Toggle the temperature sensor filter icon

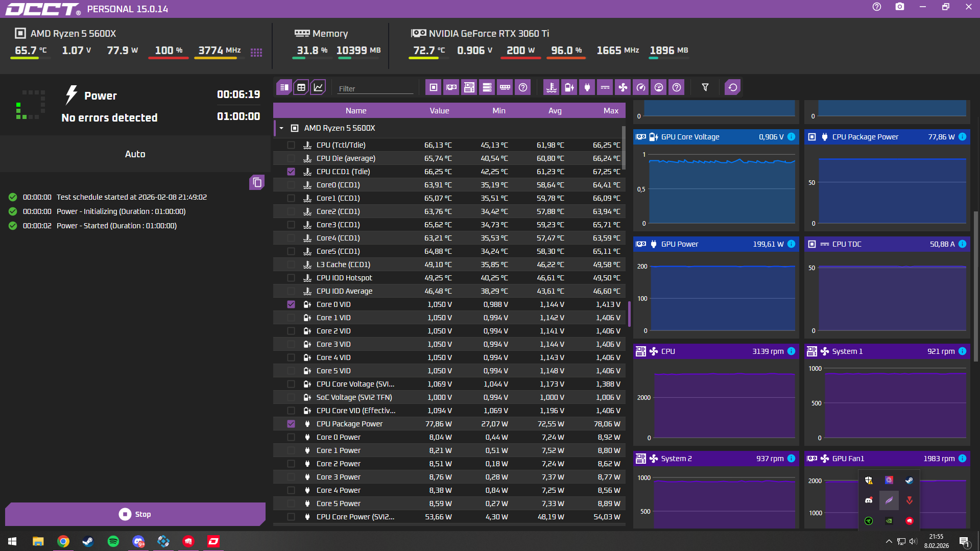click(552, 87)
